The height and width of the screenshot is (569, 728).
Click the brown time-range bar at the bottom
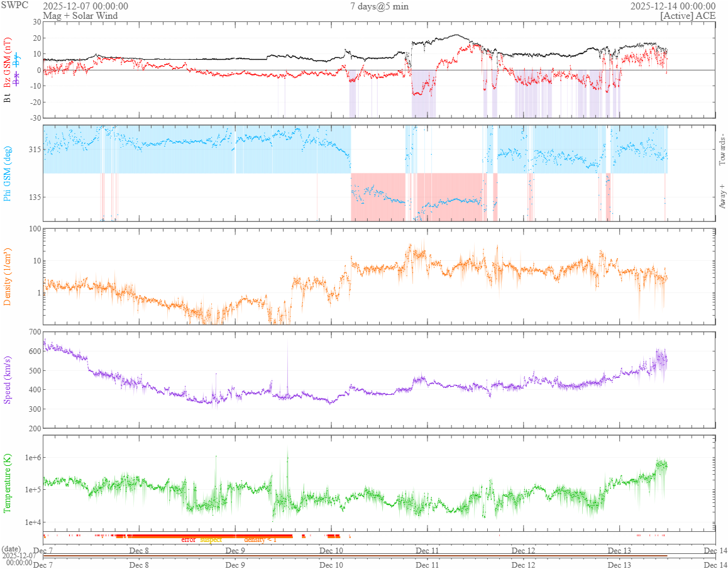tap(355, 556)
